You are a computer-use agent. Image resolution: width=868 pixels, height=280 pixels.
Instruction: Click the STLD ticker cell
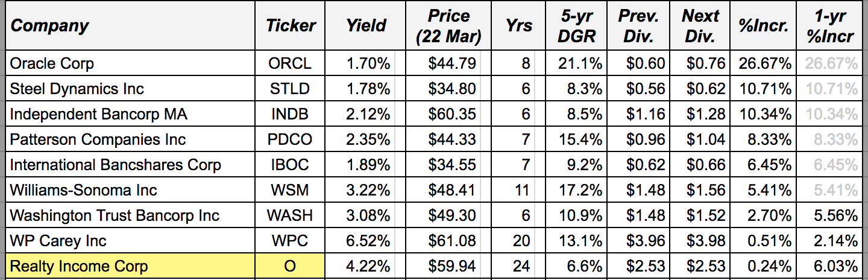point(290,89)
